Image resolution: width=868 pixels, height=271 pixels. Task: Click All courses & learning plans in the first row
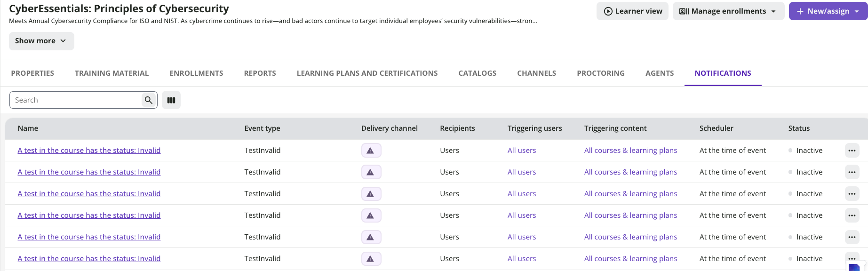click(631, 151)
